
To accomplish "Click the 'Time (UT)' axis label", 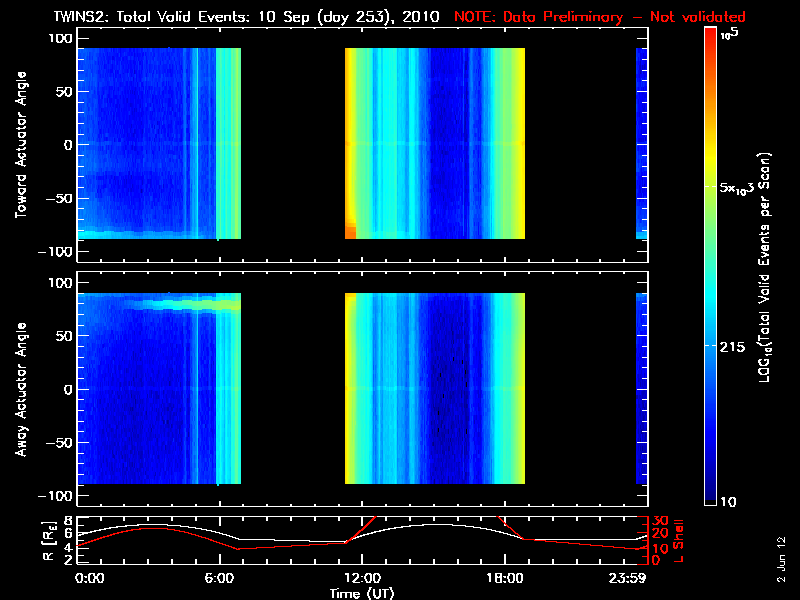I will (362, 593).
